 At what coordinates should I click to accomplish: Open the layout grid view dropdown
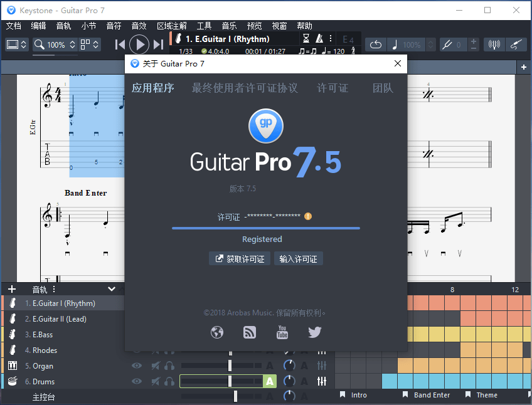(90, 45)
